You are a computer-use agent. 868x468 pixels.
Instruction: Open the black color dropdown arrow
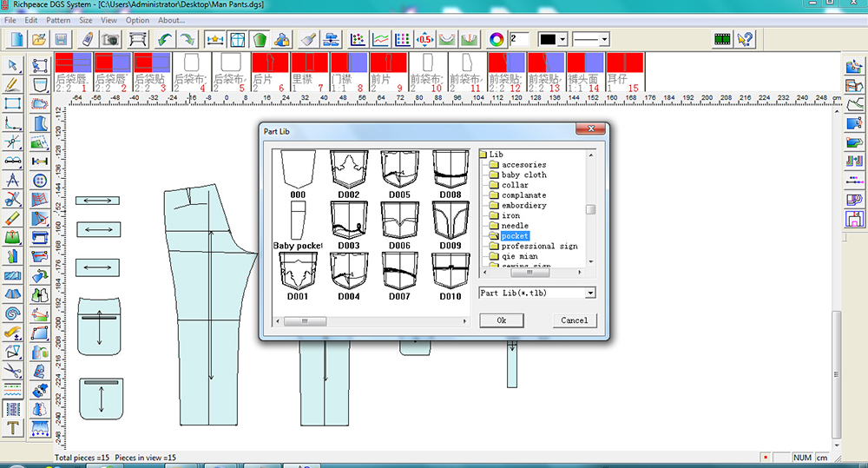point(562,40)
